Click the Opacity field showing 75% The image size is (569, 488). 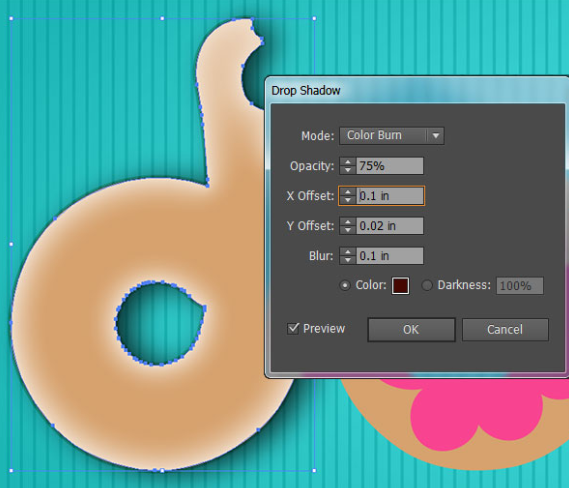pyautogui.click(x=390, y=166)
